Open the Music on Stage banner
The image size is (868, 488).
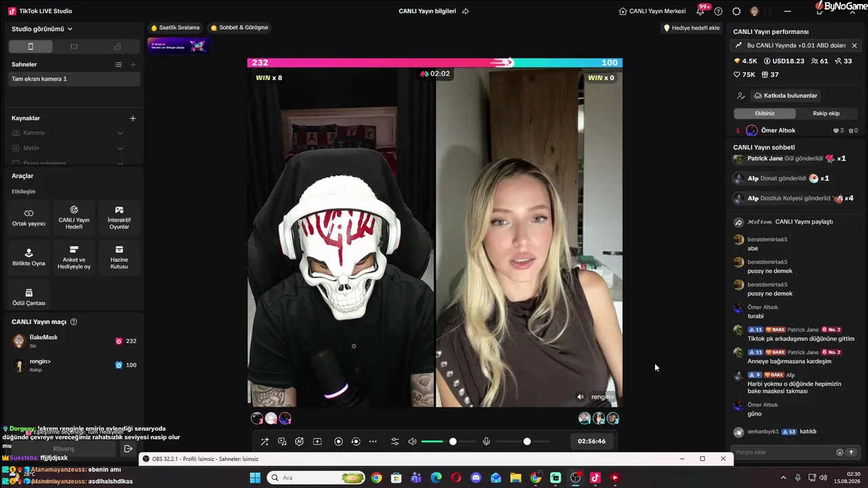(x=179, y=45)
